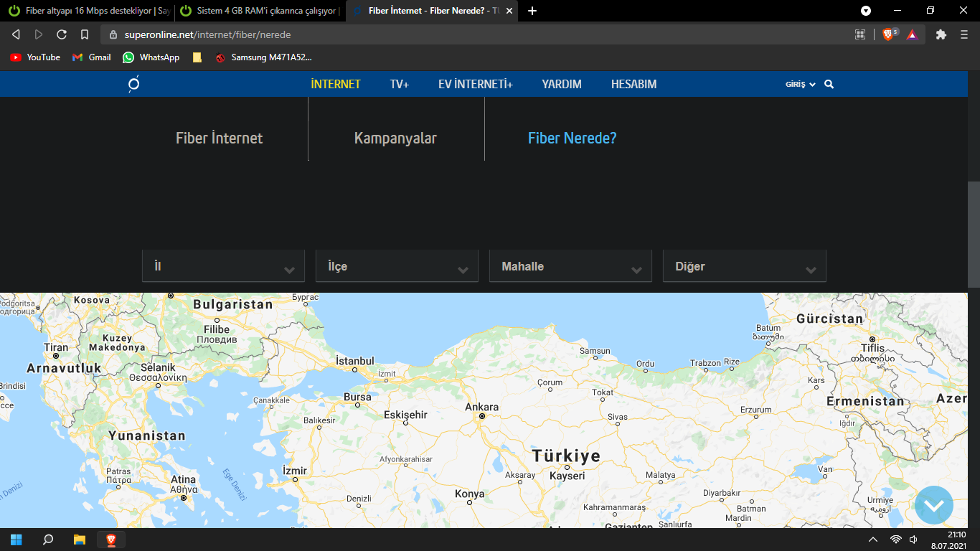Viewport: 980px width, 551px height.
Task: Close the Fiber İnternet tab
Action: [x=509, y=11]
